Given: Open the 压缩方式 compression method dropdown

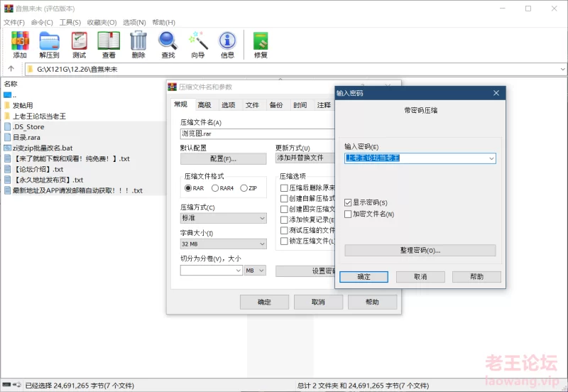Looking at the screenshot, I should (x=224, y=218).
